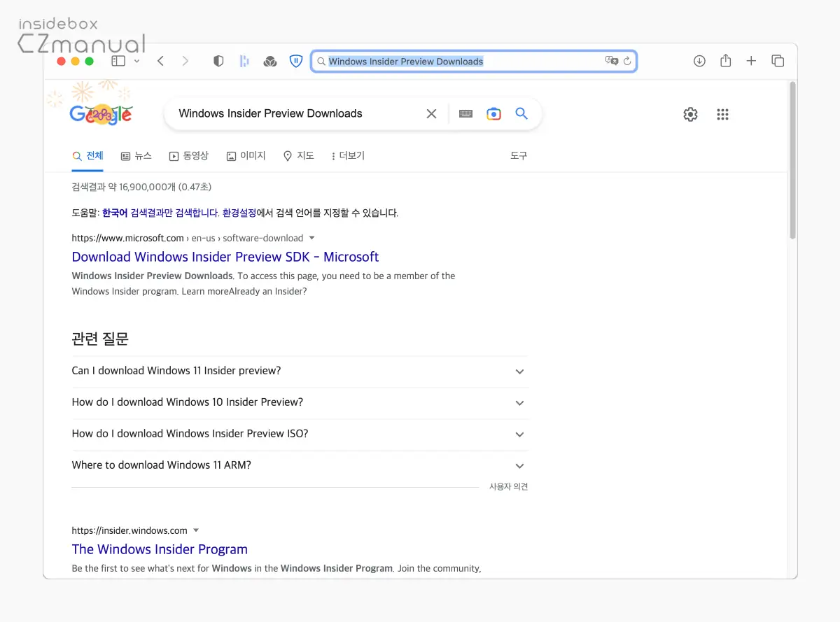The image size is (840, 622).
Task: Expand How do I download Windows Insider Preview ISO
Action: coord(300,434)
